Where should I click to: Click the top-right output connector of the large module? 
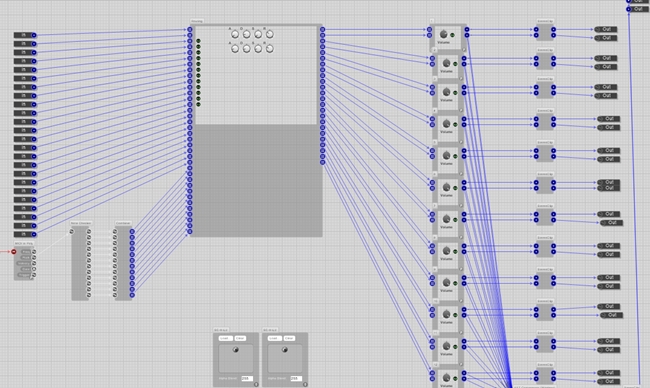click(323, 29)
